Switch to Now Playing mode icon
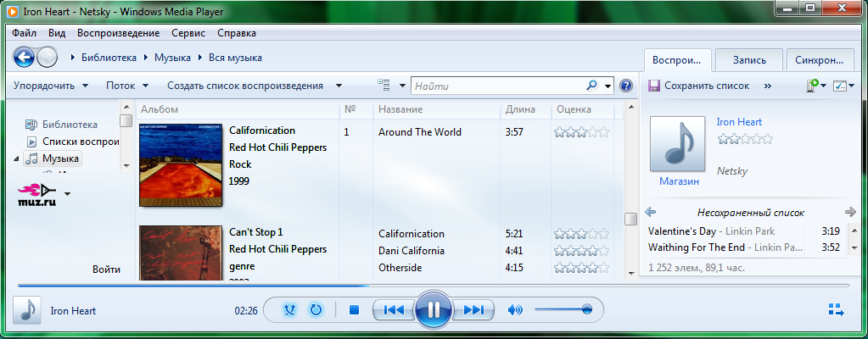Image resolution: width=868 pixels, height=339 pixels. click(x=834, y=309)
